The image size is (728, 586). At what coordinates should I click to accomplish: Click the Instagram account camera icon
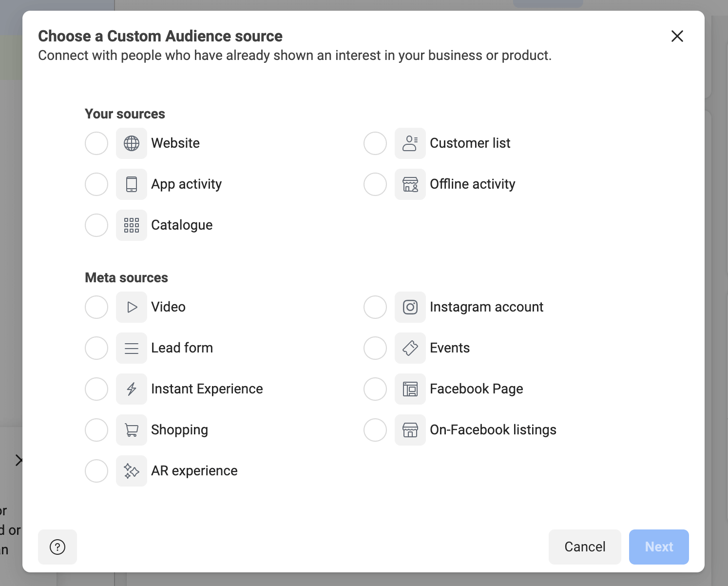(x=410, y=307)
